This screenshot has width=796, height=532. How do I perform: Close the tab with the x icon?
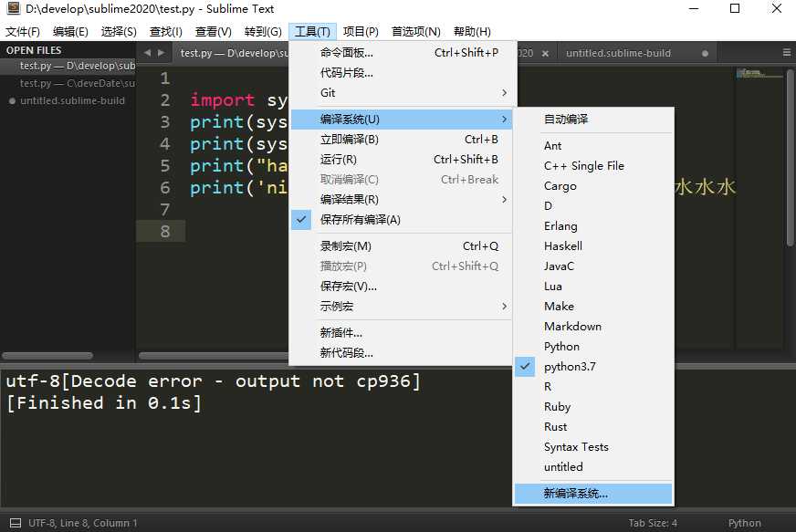(x=545, y=53)
